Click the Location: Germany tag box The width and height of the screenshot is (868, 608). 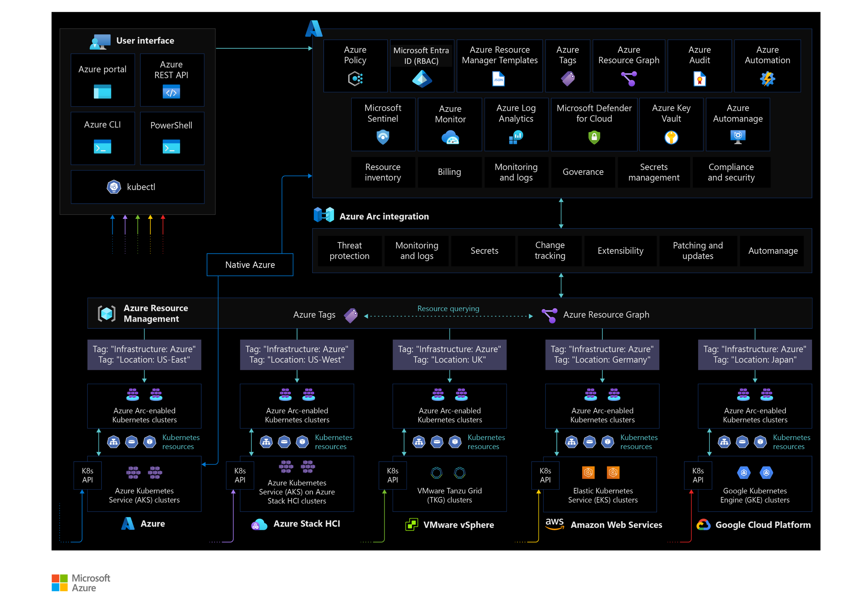point(602,355)
